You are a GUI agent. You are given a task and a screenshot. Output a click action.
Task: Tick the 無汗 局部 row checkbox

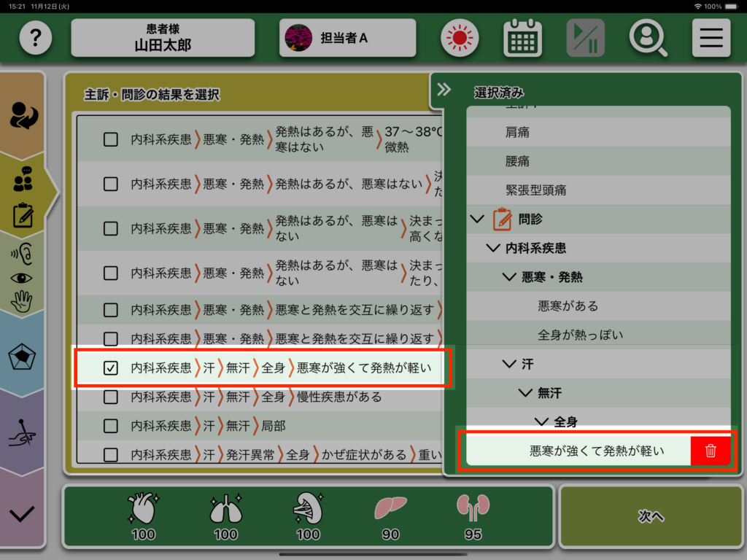pyautogui.click(x=111, y=426)
